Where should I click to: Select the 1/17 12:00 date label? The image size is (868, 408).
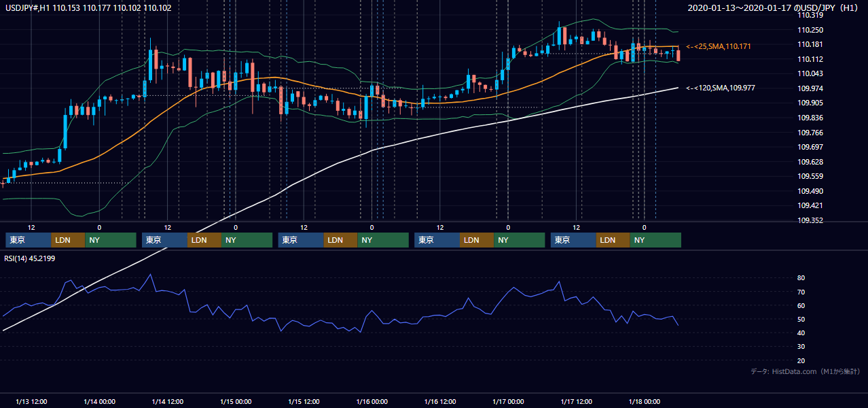click(577, 402)
